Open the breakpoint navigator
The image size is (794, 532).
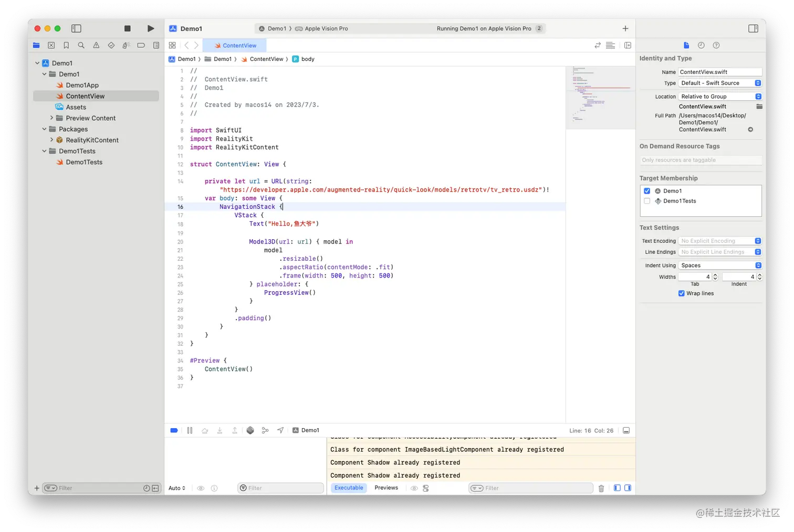tap(141, 46)
